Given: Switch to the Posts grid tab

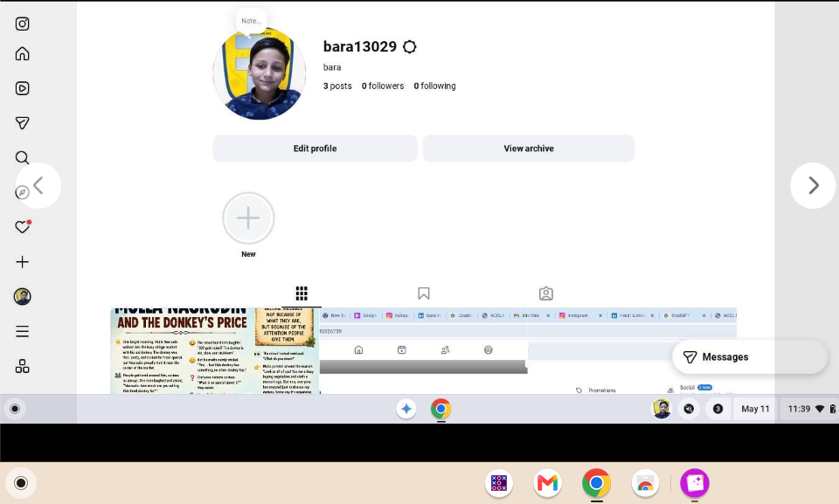Looking at the screenshot, I should [x=302, y=293].
